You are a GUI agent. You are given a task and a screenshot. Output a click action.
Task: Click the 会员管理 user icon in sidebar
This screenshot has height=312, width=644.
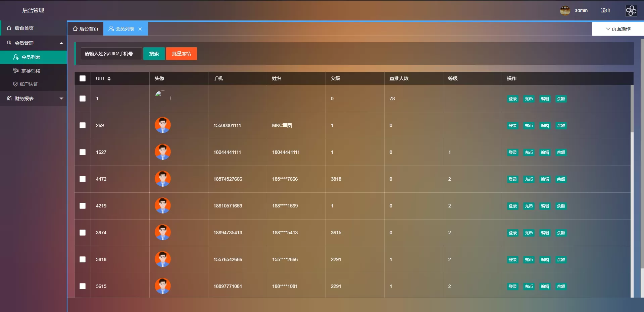[x=9, y=43]
